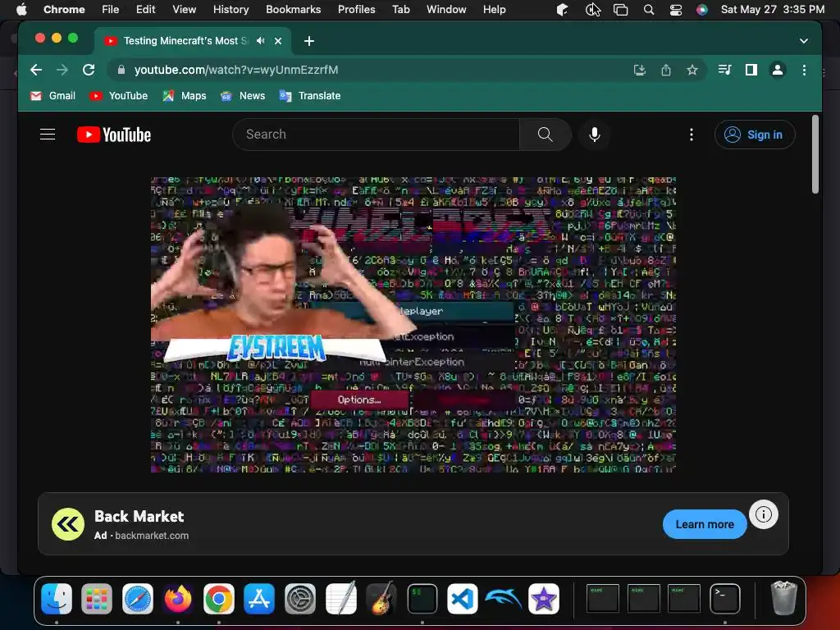Go to YouTube home via logo
Screen dimensions: 840x630
[113, 135]
